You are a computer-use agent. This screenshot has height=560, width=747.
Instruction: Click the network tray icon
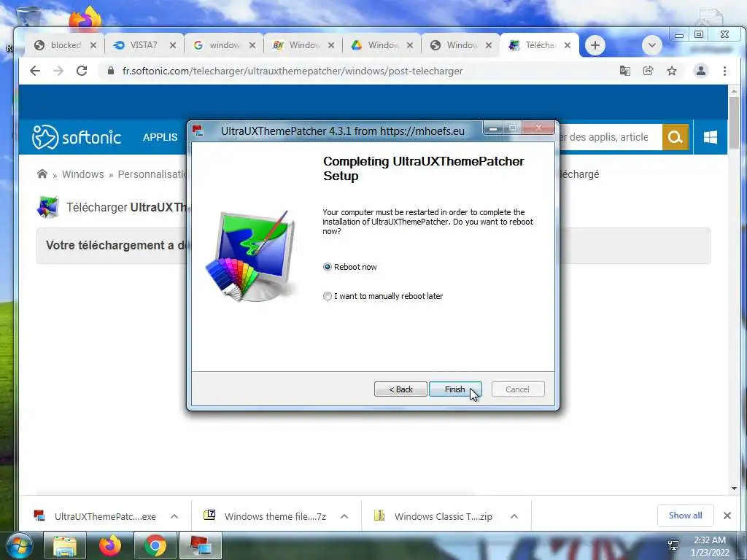pyautogui.click(x=673, y=545)
